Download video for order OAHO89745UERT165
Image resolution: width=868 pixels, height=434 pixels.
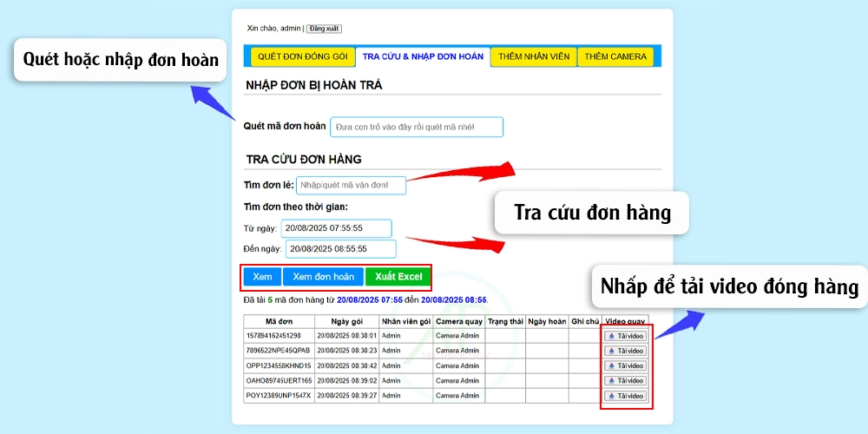(626, 380)
